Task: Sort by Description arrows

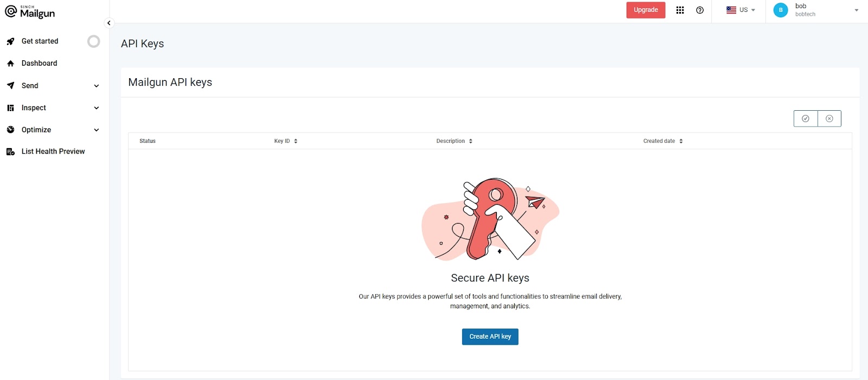Action: click(x=470, y=141)
